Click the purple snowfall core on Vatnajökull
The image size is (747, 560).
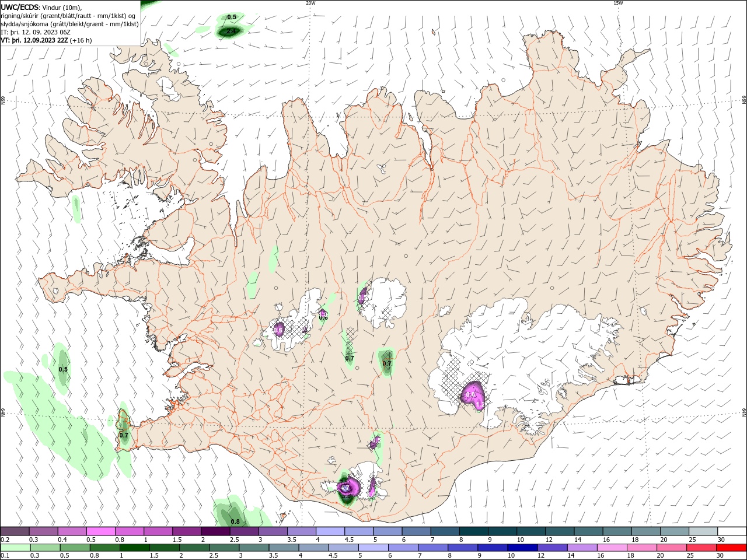coord(473,394)
